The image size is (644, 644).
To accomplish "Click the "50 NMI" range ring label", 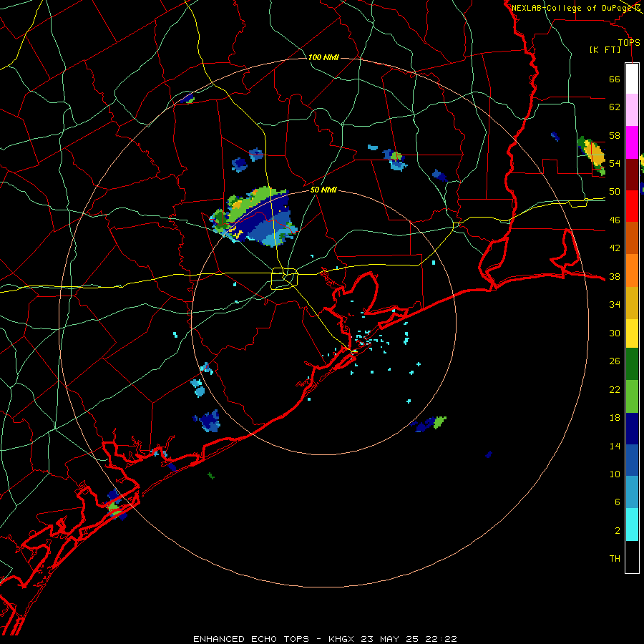I will click(323, 190).
